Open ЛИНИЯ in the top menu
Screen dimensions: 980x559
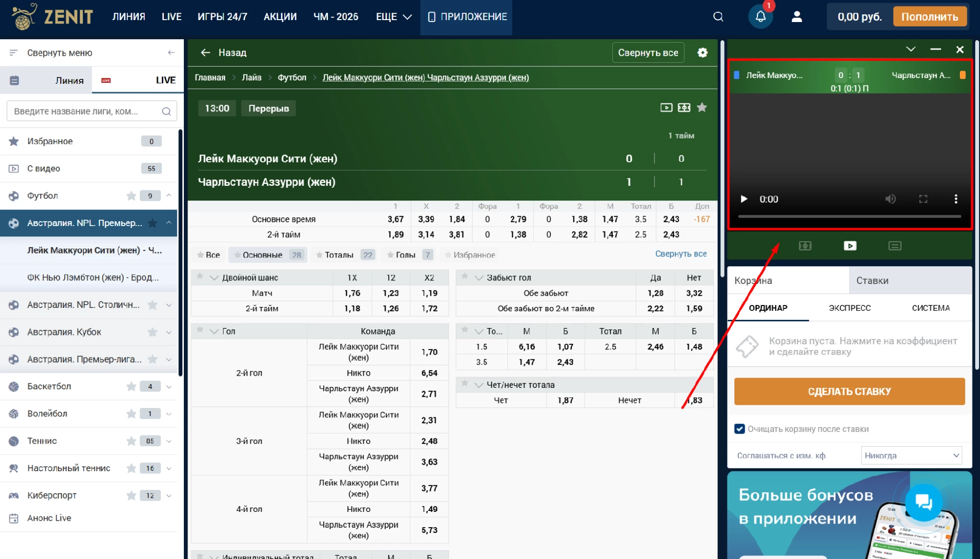pos(129,17)
